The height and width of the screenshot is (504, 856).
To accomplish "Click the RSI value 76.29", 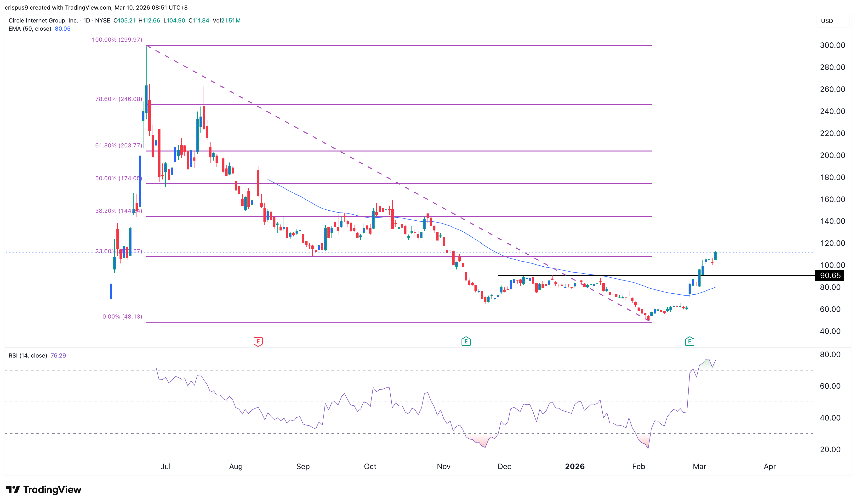I will pyautogui.click(x=58, y=356).
